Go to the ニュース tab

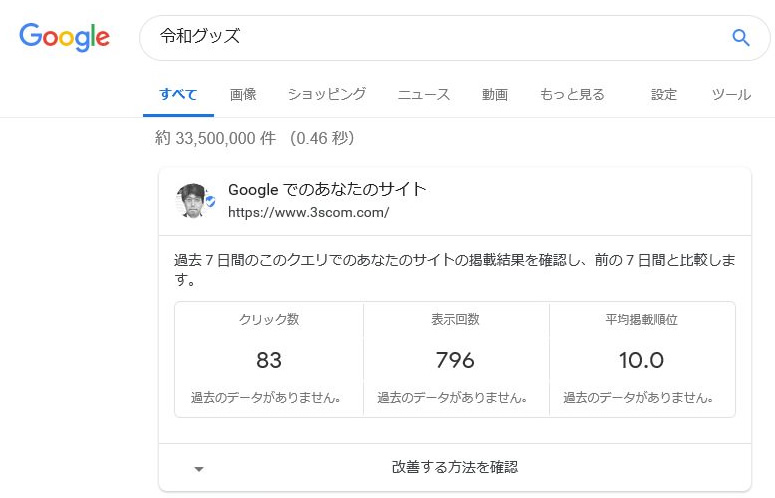tap(424, 95)
